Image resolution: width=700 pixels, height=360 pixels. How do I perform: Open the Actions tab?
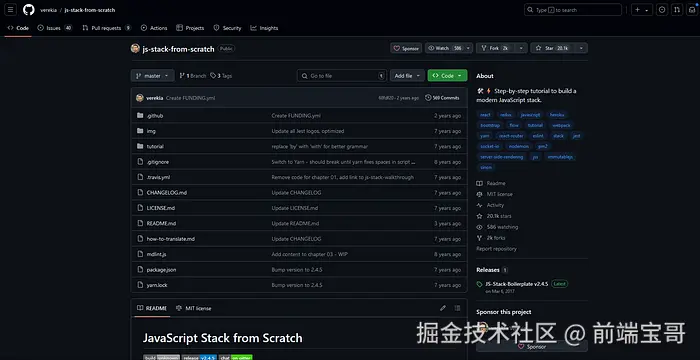pyautogui.click(x=154, y=28)
